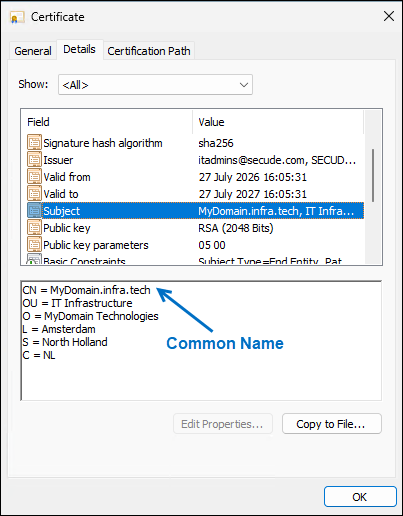Select the Signature hash algorithm row
Image resolution: width=403 pixels, height=516 pixels.
[195, 143]
